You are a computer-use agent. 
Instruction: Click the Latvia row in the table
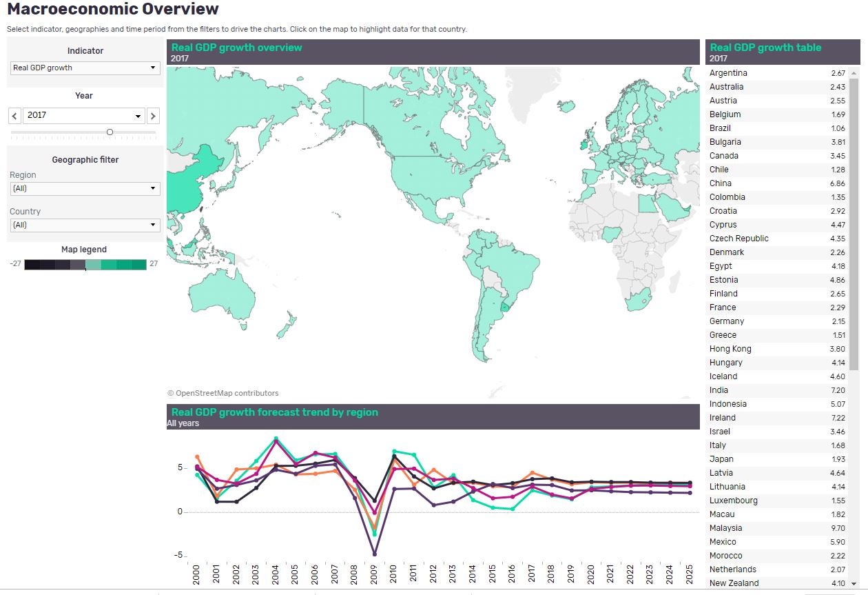[777, 473]
